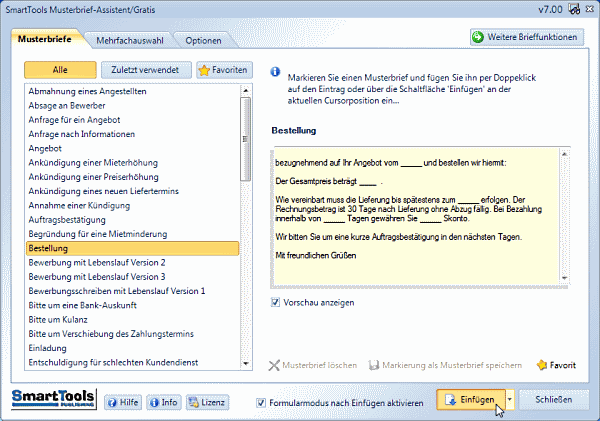Click the Hilfe question mark button
The image size is (600, 421).
(x=123, y=402)
